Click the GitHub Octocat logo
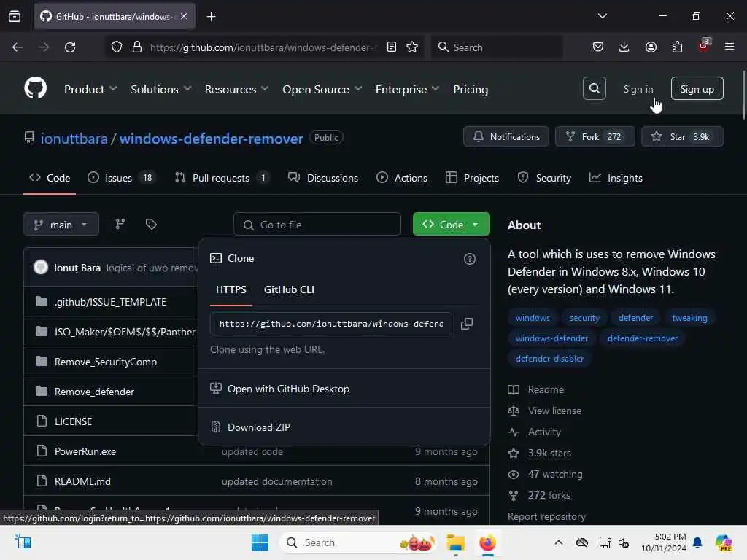The width and height of the screenshot is (747, 560). (x=35, y=88)
